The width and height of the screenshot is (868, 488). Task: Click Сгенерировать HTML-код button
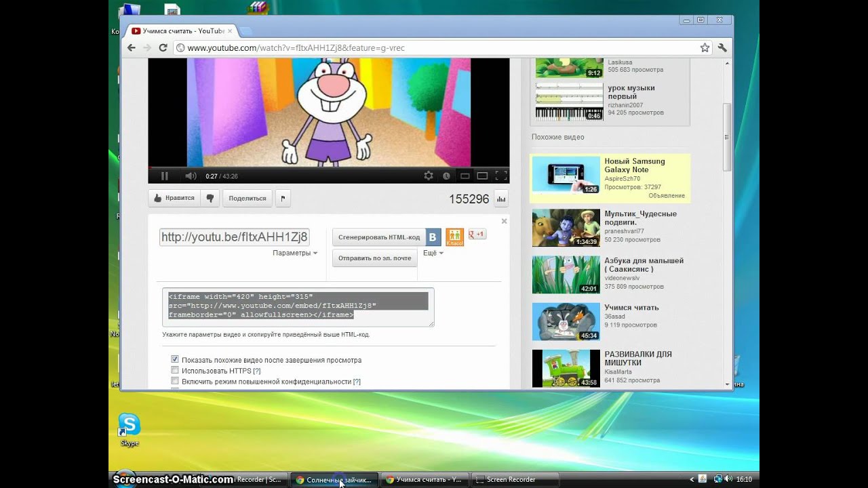pyautogui.click(x=379, y=237)
